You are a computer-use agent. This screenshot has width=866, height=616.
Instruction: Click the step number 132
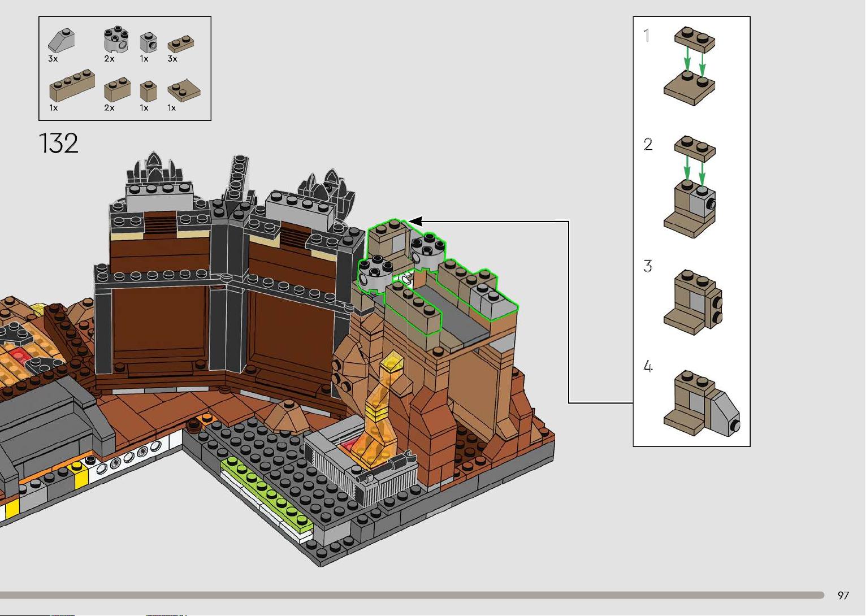(59, 144)
